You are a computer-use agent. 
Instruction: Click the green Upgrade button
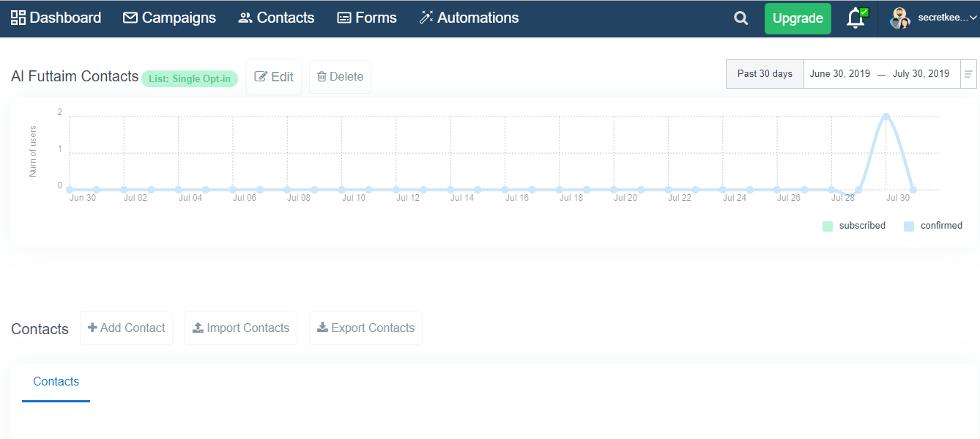pyautogui.click(x=798, y=18)
